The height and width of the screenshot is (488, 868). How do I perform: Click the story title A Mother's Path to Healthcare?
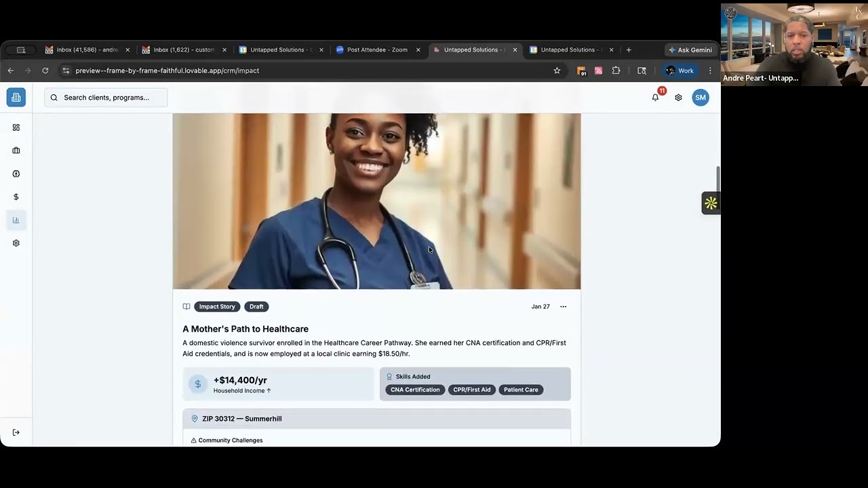click(245, 329)
